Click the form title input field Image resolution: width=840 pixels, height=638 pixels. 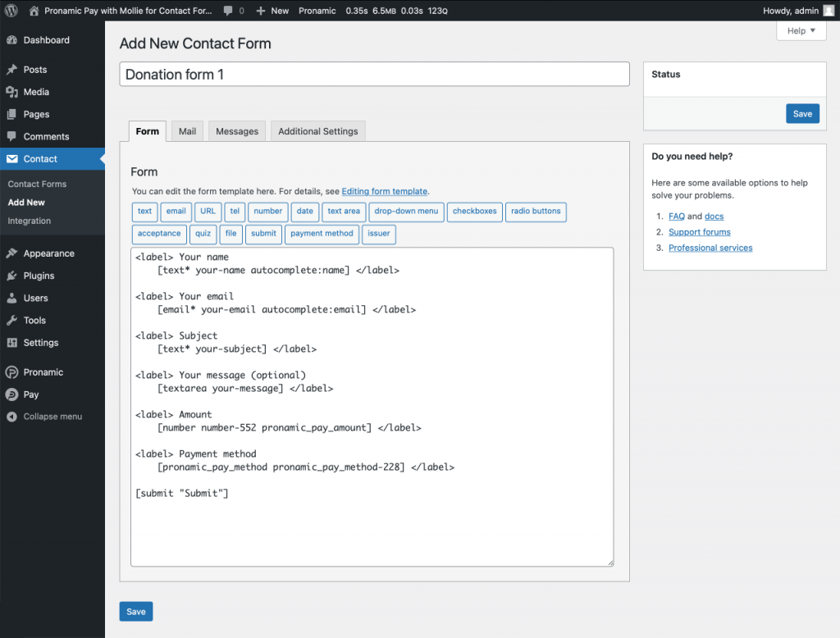click(374, 74)
